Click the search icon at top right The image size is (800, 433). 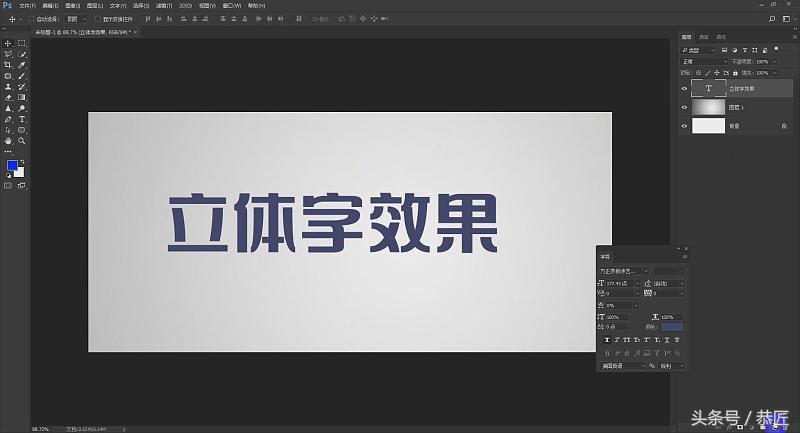(x=772, y=19)
